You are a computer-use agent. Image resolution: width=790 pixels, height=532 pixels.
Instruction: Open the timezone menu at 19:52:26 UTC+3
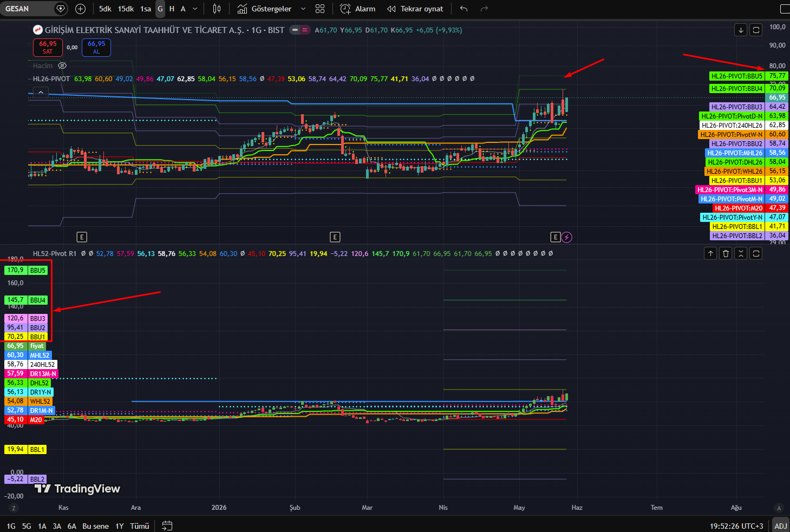(736, 526)
